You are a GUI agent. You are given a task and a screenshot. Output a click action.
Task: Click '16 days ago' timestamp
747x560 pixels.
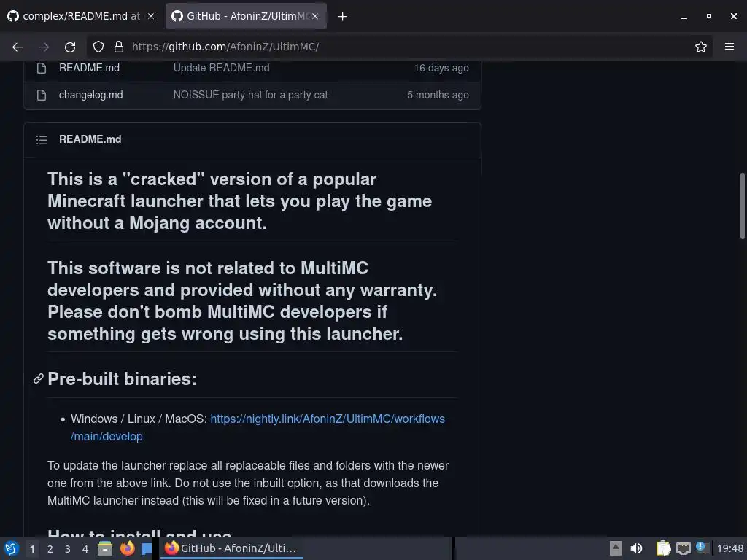click(x=441, y=68)
